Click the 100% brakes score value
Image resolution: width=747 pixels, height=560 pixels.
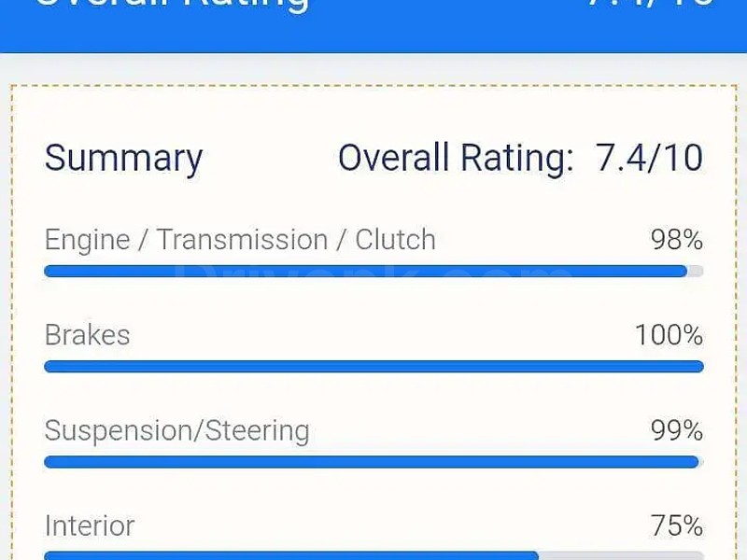[669, 335]
